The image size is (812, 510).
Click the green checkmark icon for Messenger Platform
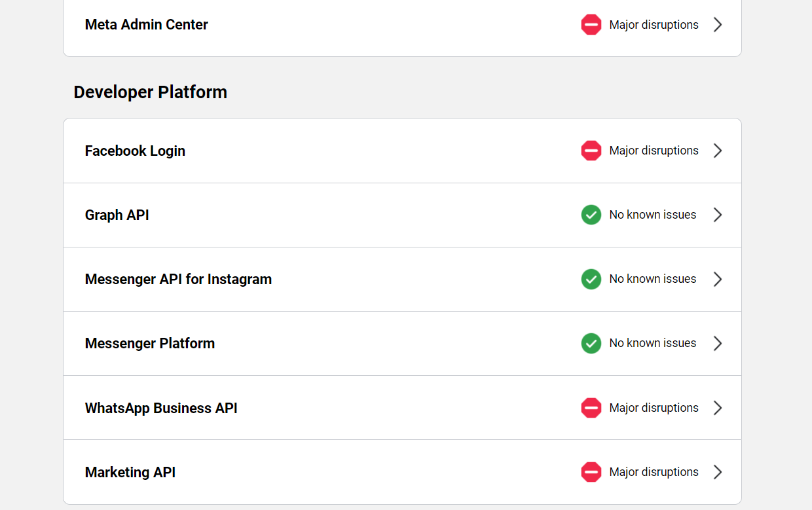tap(591, 343)
